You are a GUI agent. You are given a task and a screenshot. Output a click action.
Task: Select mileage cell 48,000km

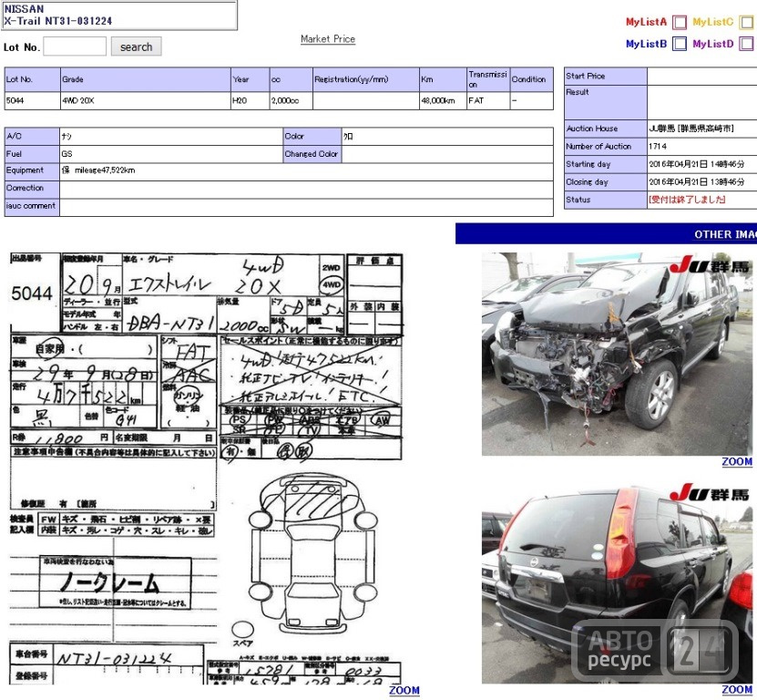click(x=443, y=100)
